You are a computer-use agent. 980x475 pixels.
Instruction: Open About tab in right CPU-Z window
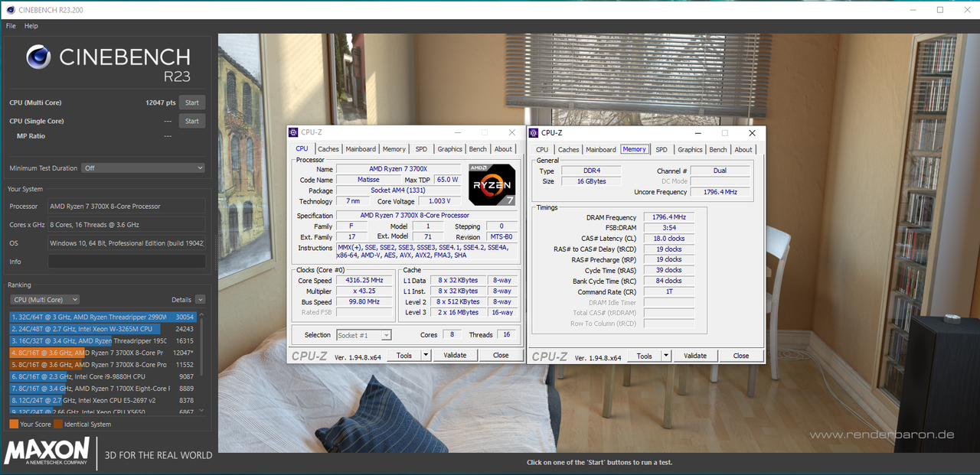[743, 149]
